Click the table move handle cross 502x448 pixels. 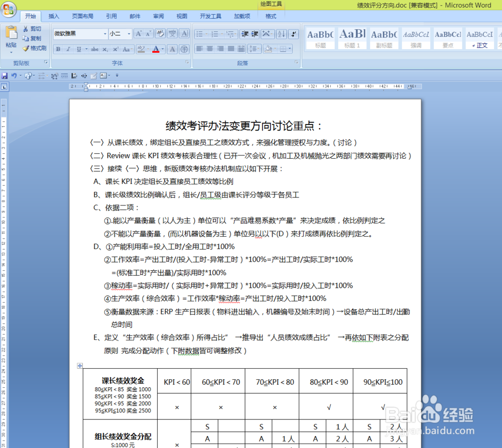80,366
